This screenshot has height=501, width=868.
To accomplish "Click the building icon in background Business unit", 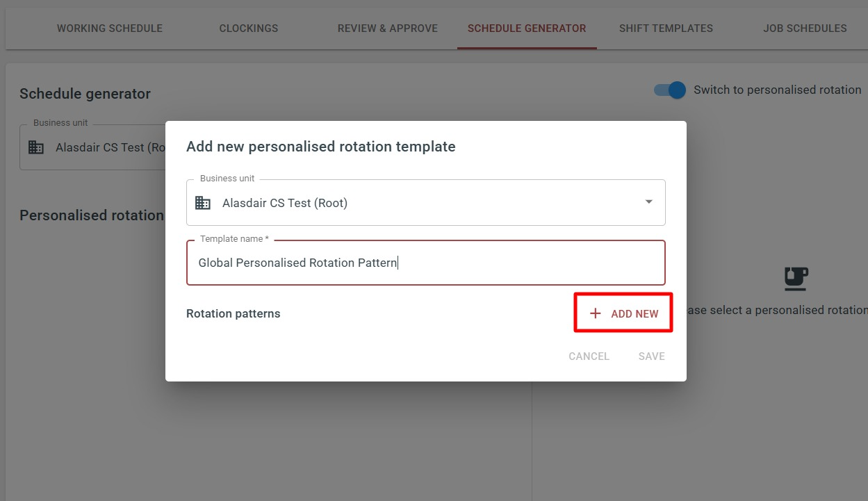I will 36,147.
